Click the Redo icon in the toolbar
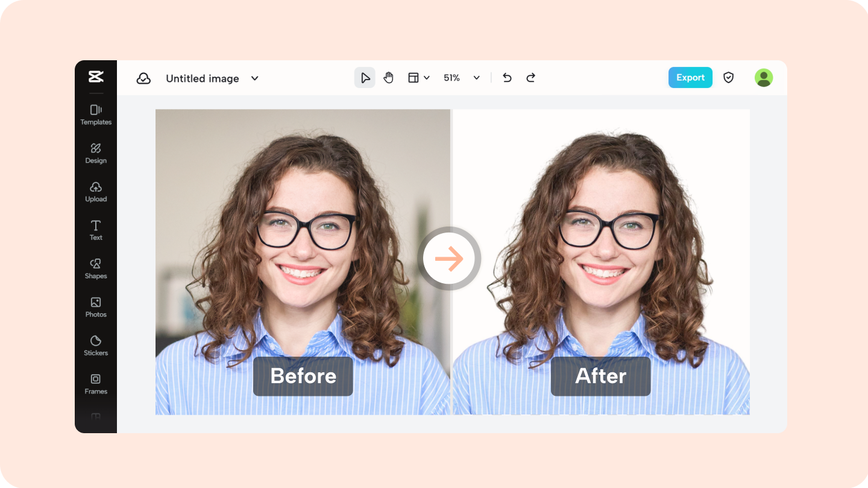Image resolution: width=868 pixels, height=488 pixels. [x=530, y=78]
